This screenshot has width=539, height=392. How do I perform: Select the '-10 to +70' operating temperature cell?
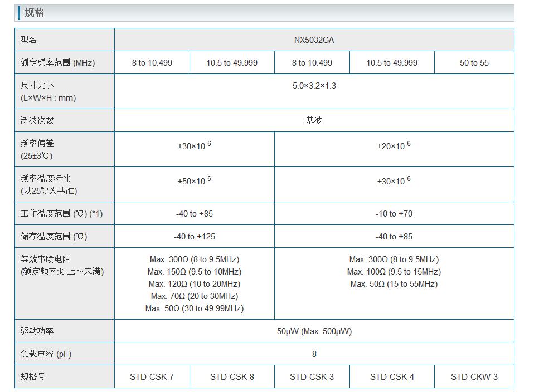pos(394,214)
